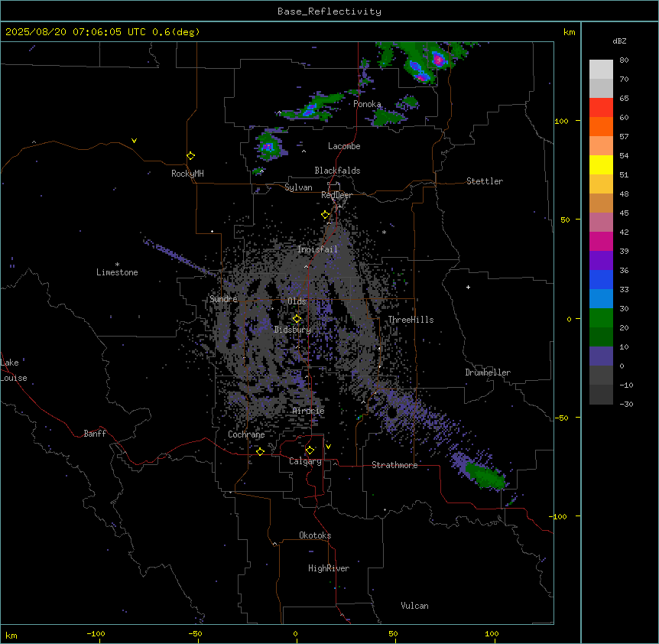659x644 pixels.
Task: Pick the lightest gray swatch below 80 dBZ
Action: pos(601,70)
